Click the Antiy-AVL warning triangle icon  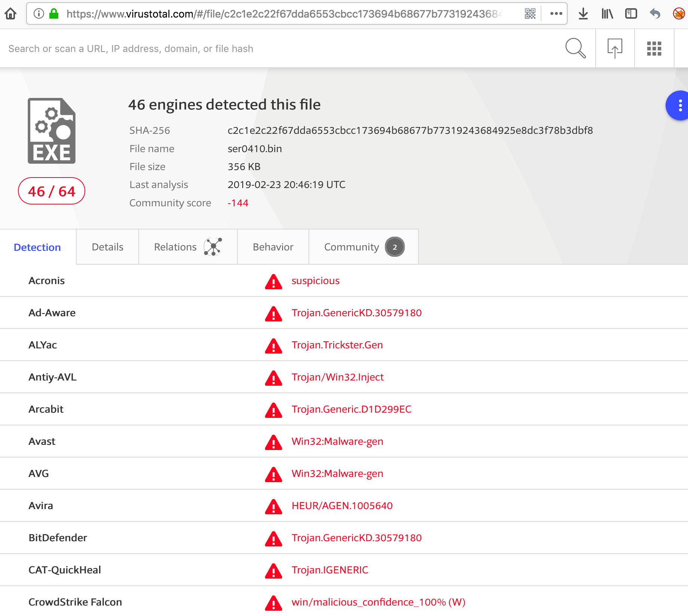(x=273, y=378)
